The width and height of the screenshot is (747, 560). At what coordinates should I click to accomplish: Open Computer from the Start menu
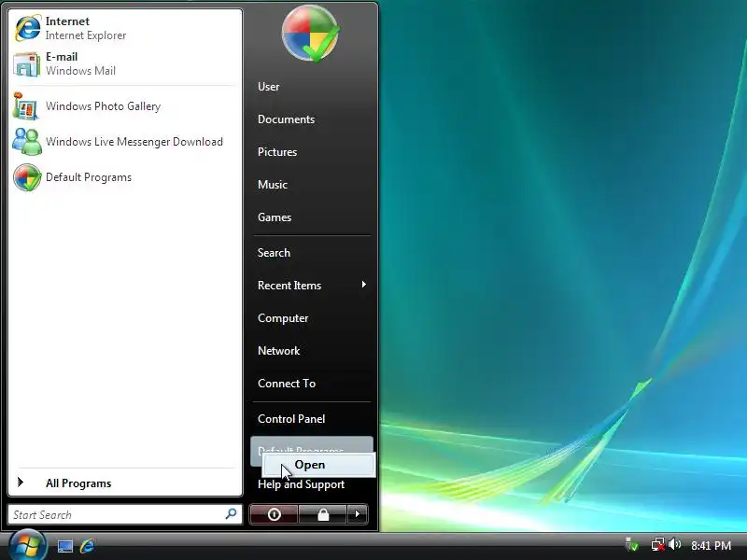point(283,318)
